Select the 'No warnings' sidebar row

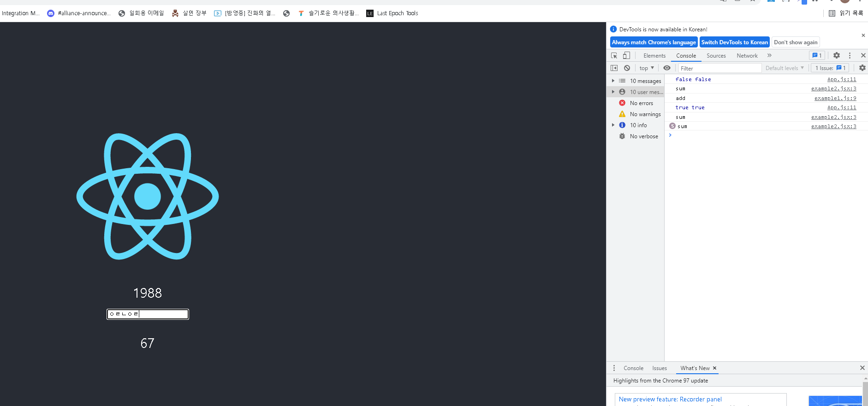tap(636, 114)
